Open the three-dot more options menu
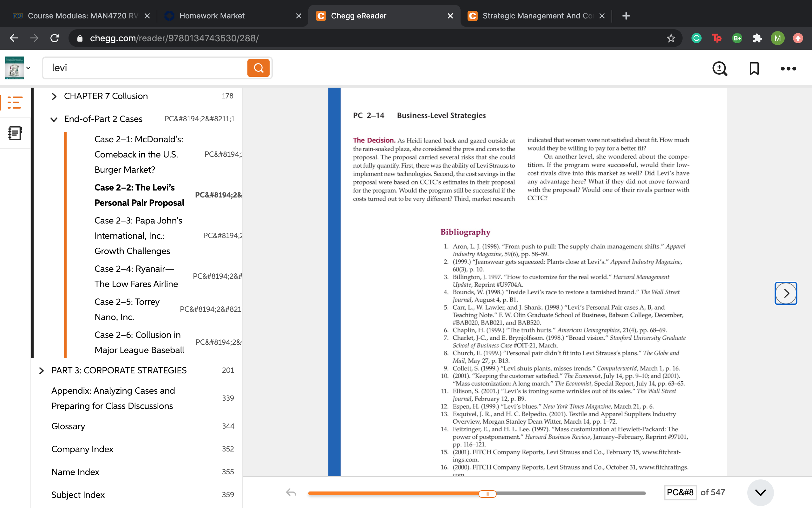This screenshot has height=508, width=812. pos(788,69)
